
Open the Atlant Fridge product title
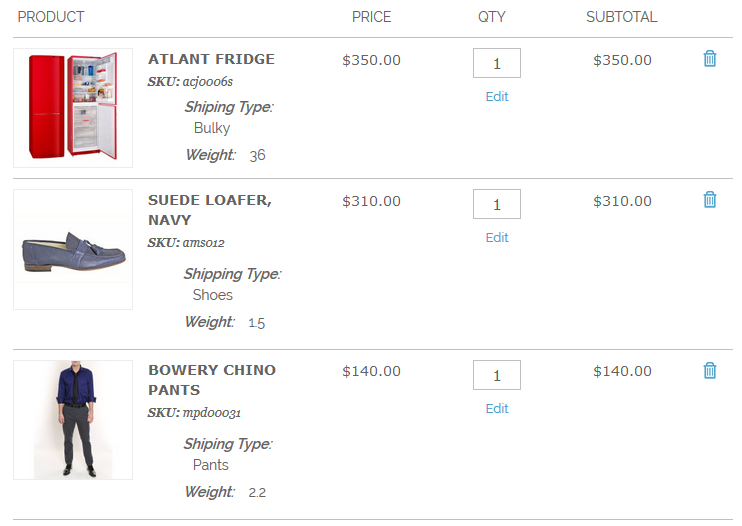pyautogui.click(x=211, y=59)
